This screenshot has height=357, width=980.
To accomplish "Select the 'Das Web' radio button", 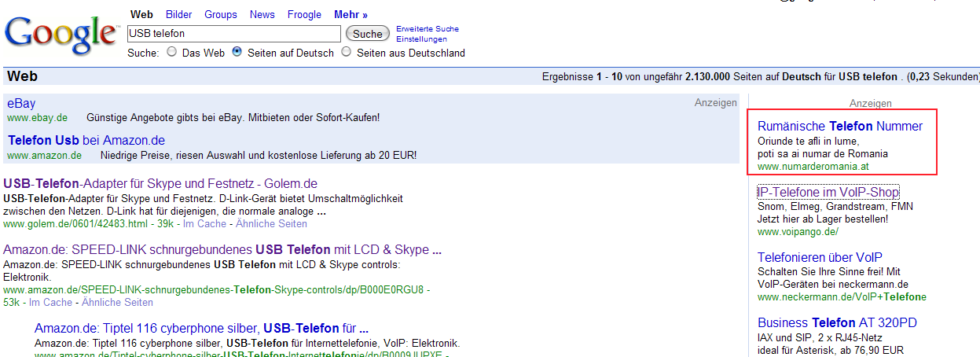I will pyautogui.click(x=171, y=53).
